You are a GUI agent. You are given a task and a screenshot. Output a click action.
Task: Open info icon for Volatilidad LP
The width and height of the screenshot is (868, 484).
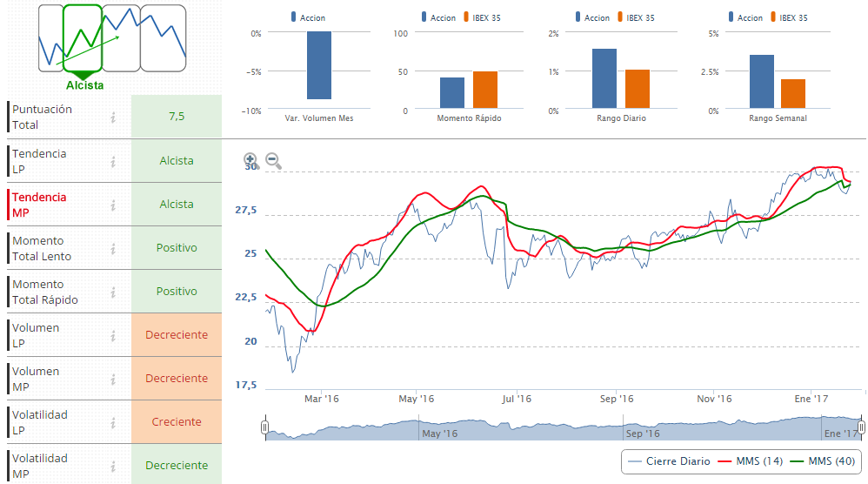tap(113, 422)
